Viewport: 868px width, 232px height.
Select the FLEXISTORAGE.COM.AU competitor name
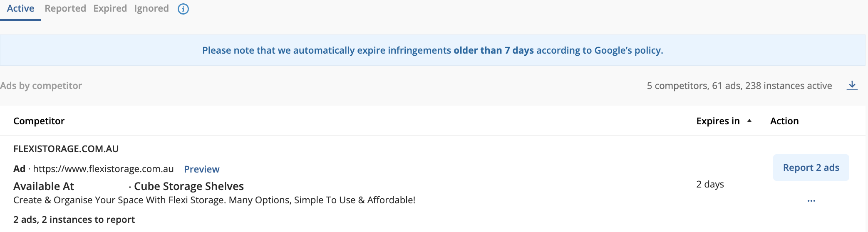[x=66, y=149]
